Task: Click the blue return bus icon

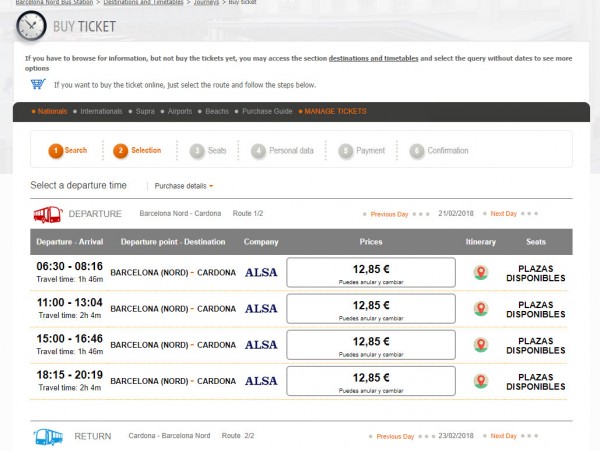Action: (48, 436)
